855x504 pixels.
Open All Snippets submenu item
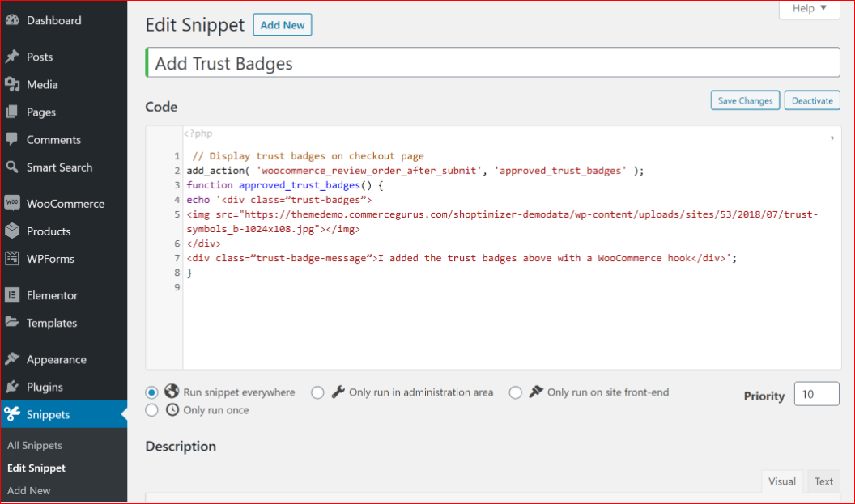(x=35, y=445)
